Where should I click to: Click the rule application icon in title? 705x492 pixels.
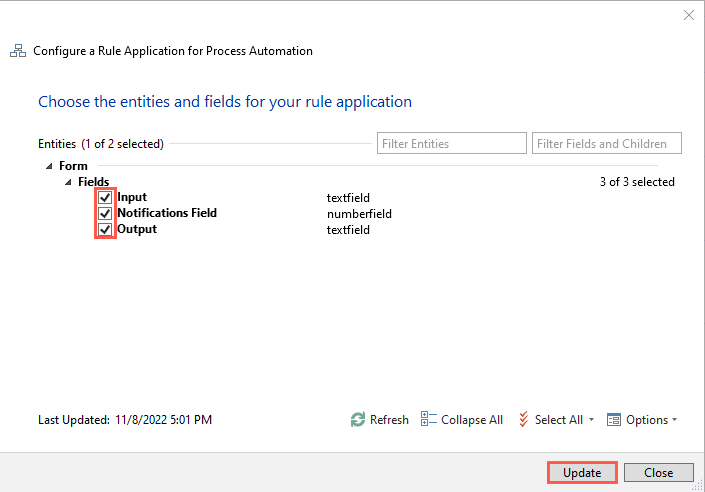coord(18,51)
